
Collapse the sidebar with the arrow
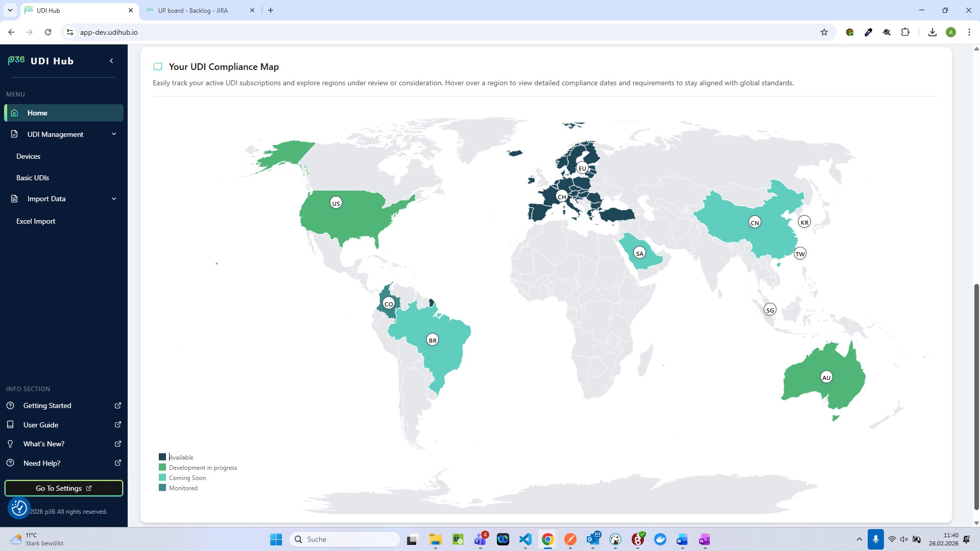[111, 61]
